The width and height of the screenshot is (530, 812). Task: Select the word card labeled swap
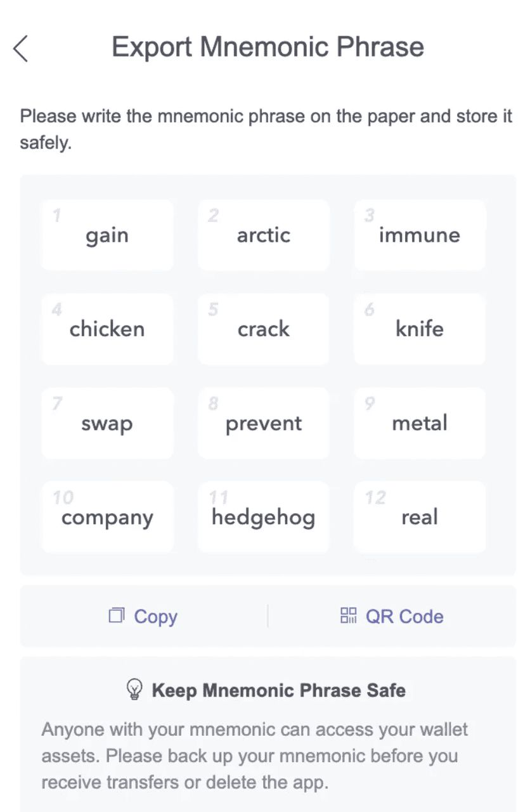tap(107, 423)
